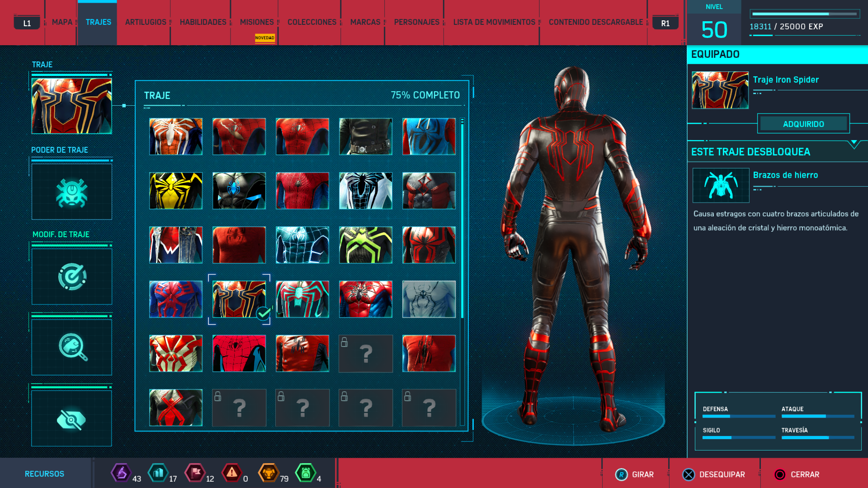Image resolution: width=868 pixels, height=488 pixels.
Task: Switch to the Artilugios tab
Action: (146, 22)
